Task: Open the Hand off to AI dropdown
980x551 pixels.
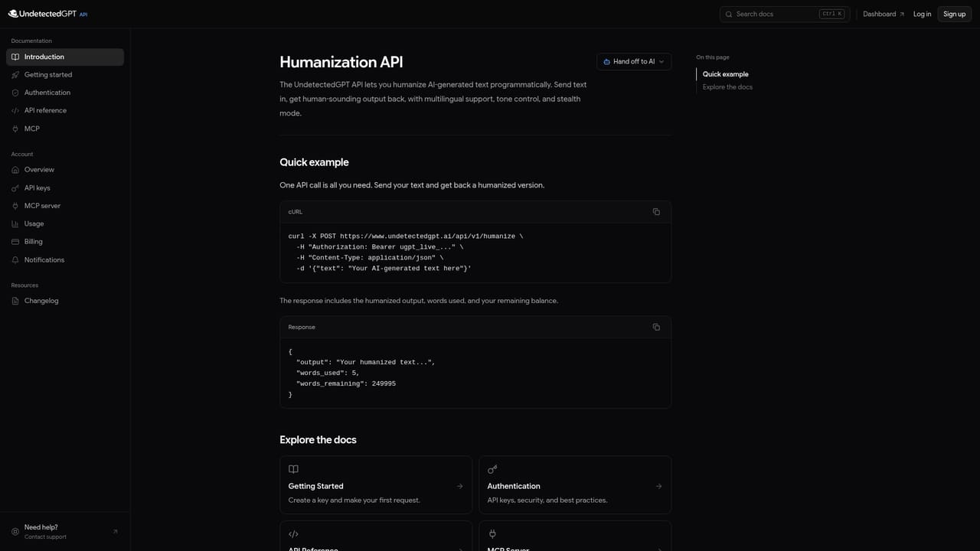Action: [x=634, y=62]
